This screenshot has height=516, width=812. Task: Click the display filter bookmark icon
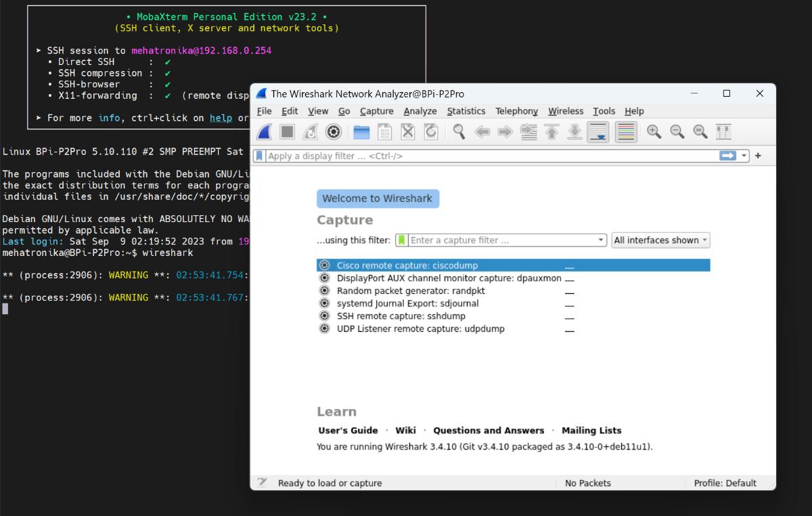point(259,156)
